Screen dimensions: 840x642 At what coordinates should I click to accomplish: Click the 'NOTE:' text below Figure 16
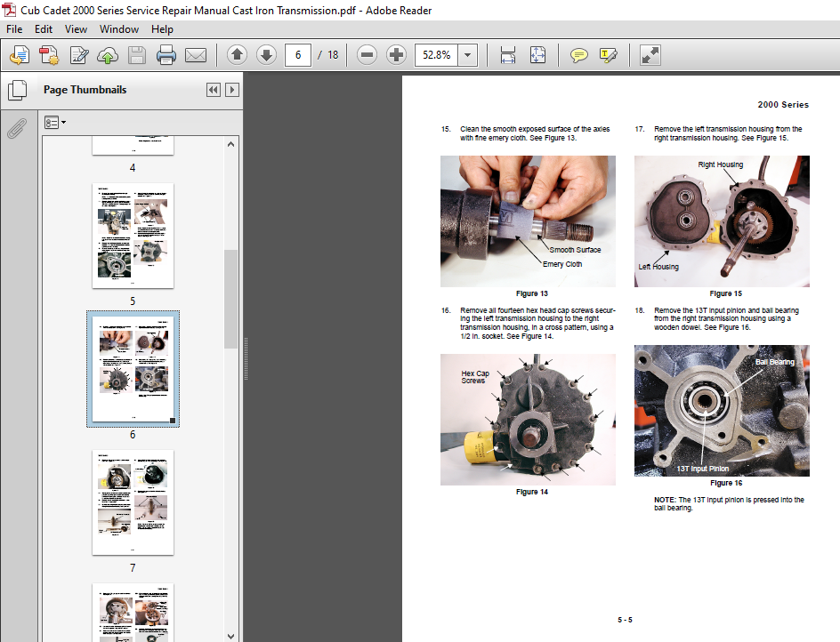(x=665, y=500)
